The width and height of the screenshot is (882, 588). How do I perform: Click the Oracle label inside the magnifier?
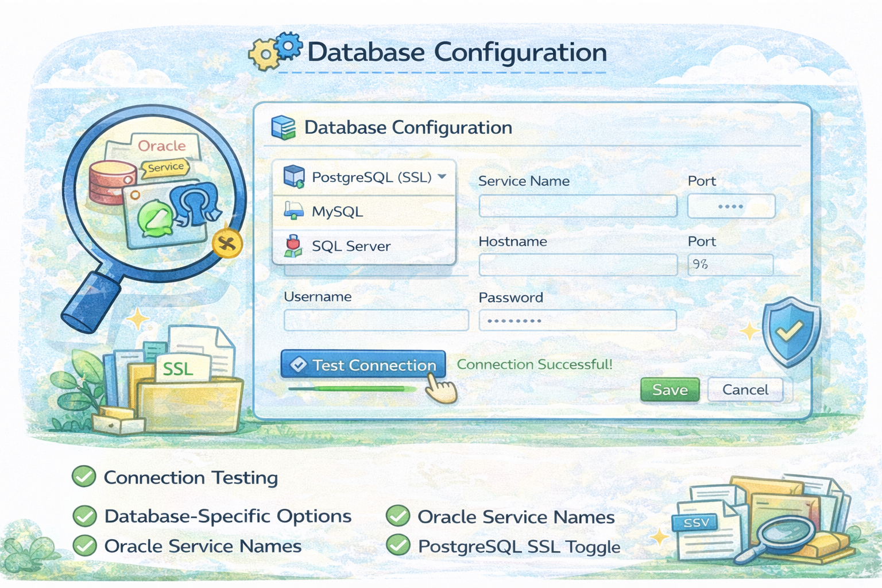pyautogui.click(x=162, y=146)
